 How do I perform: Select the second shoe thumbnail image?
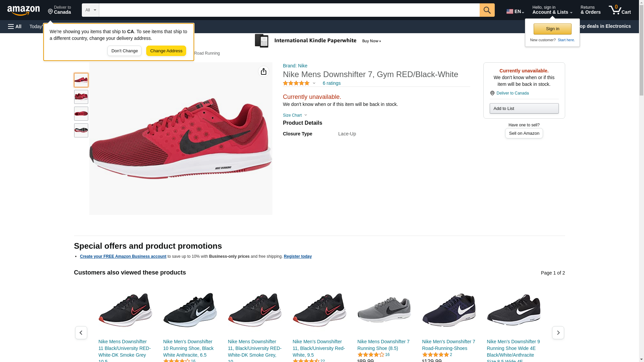(x=81, y=97)
